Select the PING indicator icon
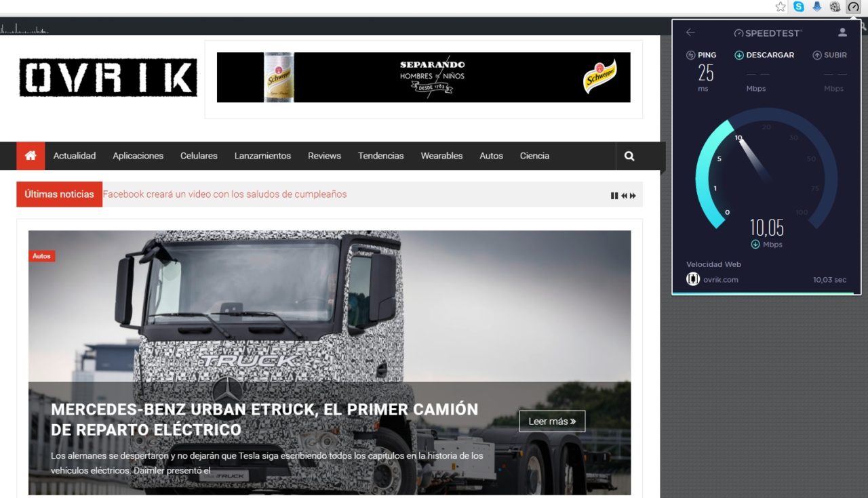The height and width of the screenshot is (498, 868). [690, 56]
